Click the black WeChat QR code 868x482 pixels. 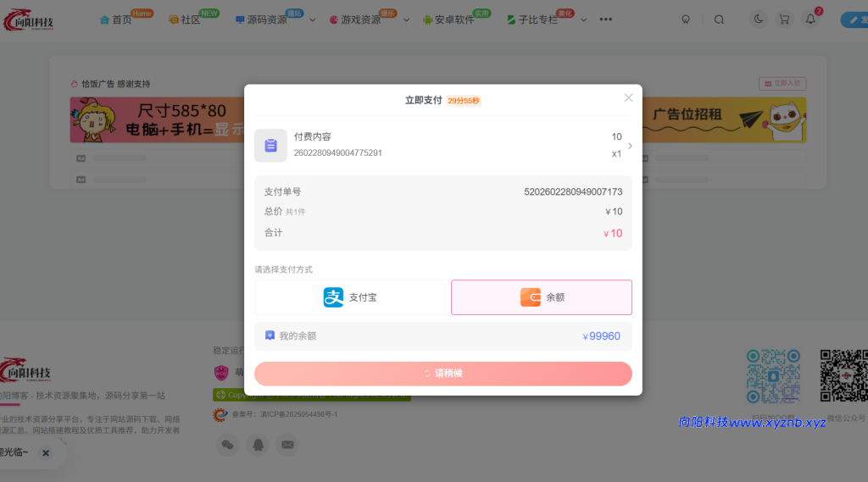click(843, 376)
